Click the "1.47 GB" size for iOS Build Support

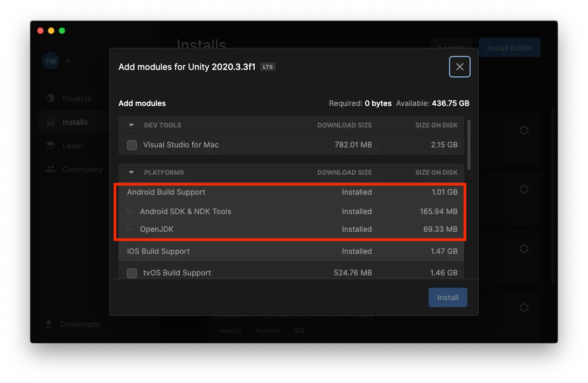coord(444,251)
